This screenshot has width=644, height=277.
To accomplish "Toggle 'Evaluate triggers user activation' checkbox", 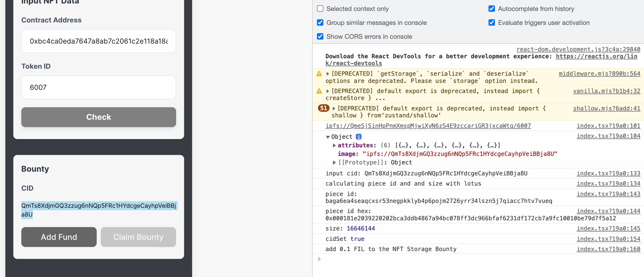I will [x=492, y=22].
